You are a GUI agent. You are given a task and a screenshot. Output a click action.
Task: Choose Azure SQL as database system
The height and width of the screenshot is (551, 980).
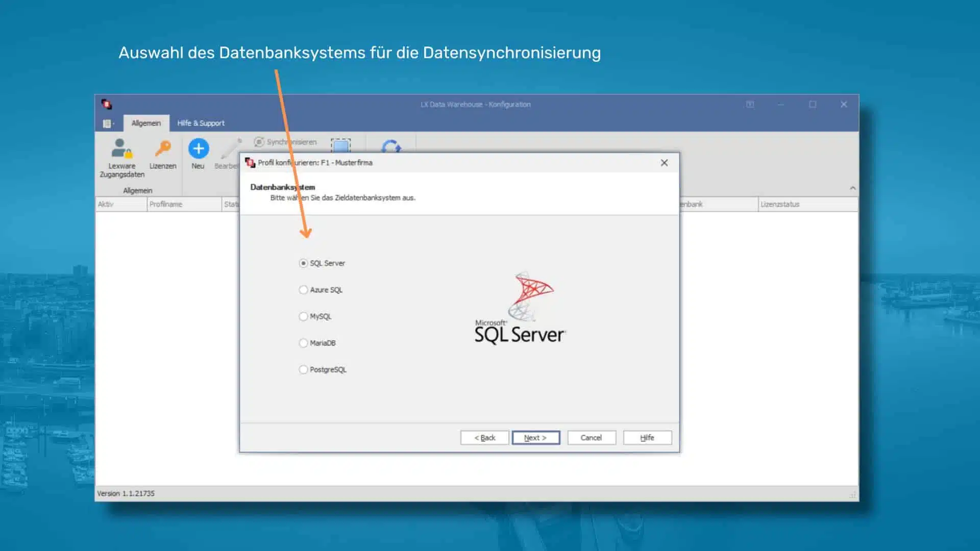tap(303, 290)
